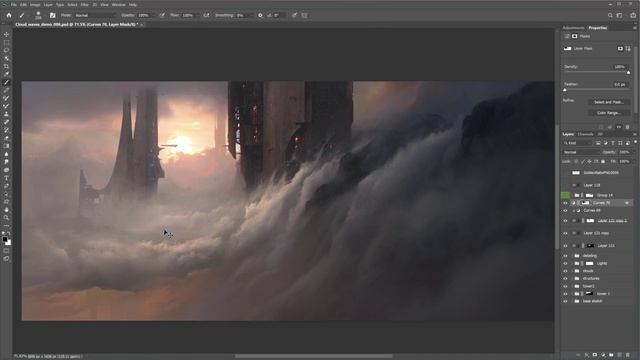Delete mask icon in Properties panel

[x=627, y=127]
